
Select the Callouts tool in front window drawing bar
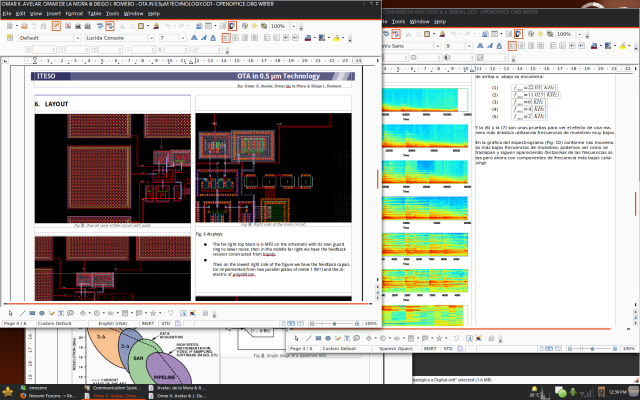coord(70,313)
